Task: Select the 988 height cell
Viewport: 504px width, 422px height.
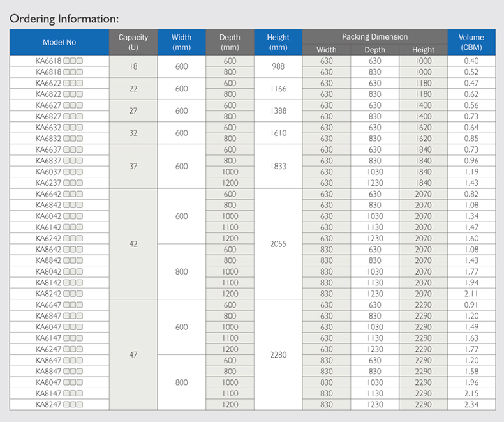Action: 278,66
